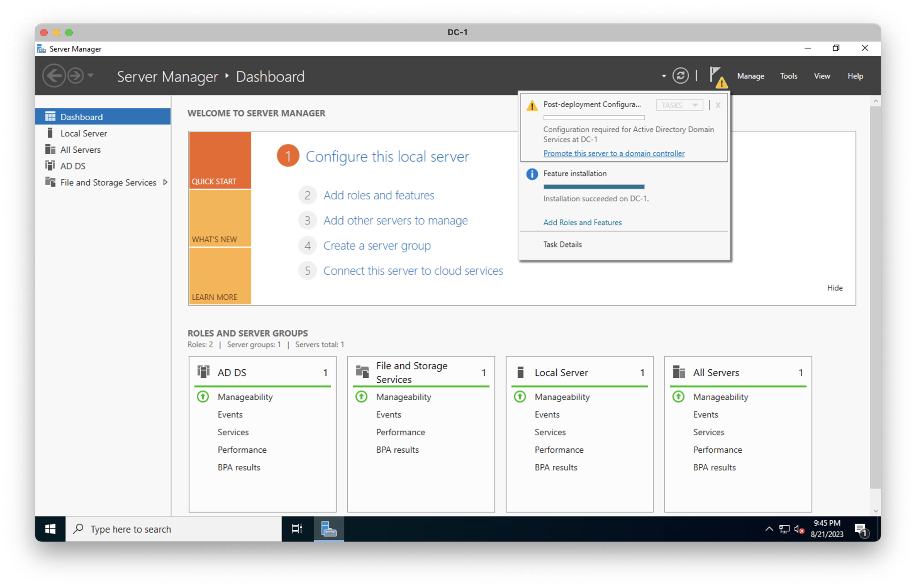Refresh the Server Manager dashboard

pyautogui.click(x=680, y=75)
